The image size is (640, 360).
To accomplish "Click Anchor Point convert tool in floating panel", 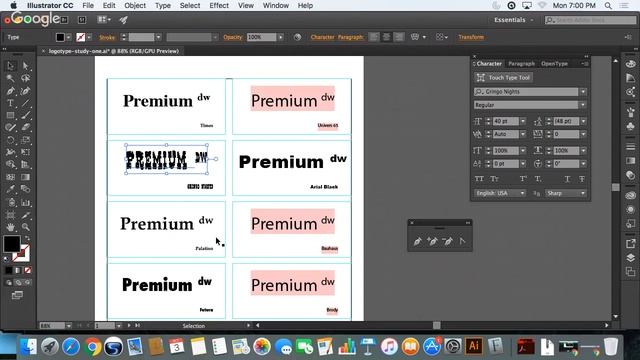I will coord(462,241).
